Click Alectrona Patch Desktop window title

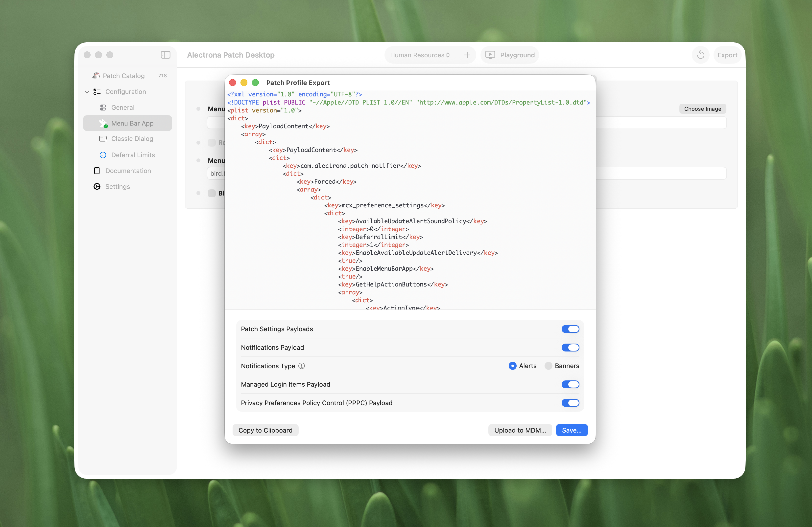click(x=231, y=55)
